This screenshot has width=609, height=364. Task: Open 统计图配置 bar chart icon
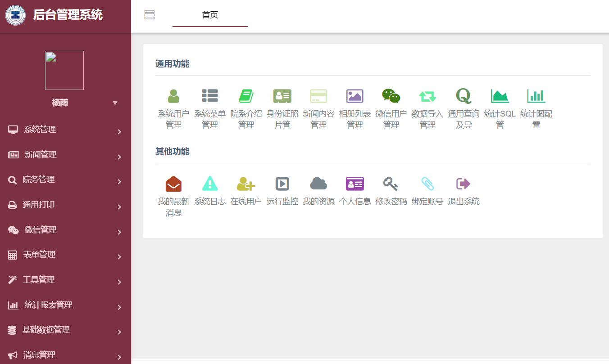click(x=536, y=96)
